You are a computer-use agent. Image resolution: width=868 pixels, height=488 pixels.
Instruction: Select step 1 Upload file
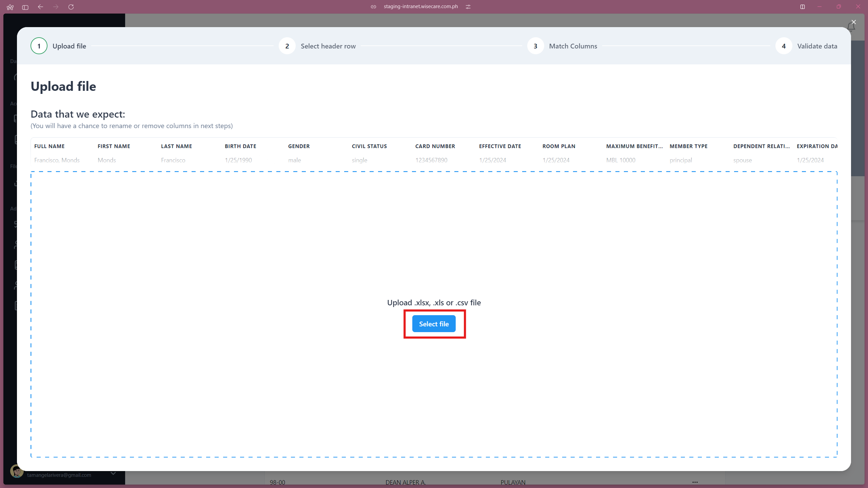coord(39,46)
